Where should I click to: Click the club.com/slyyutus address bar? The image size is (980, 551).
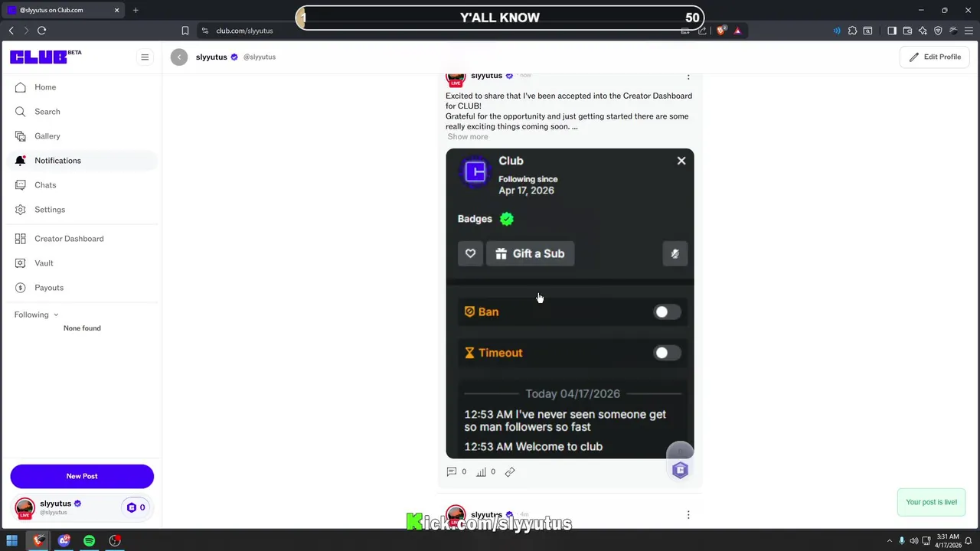(x=244, y=31)
